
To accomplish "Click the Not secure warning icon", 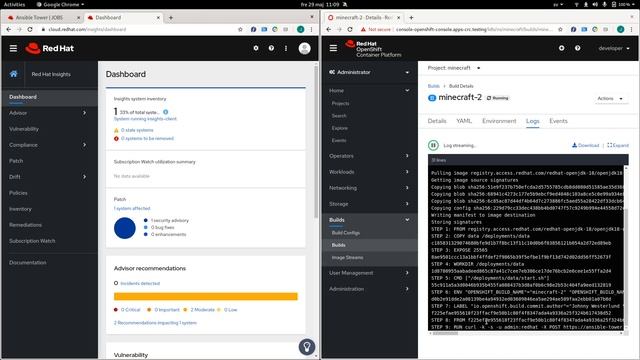I will (x=363, y=29).
